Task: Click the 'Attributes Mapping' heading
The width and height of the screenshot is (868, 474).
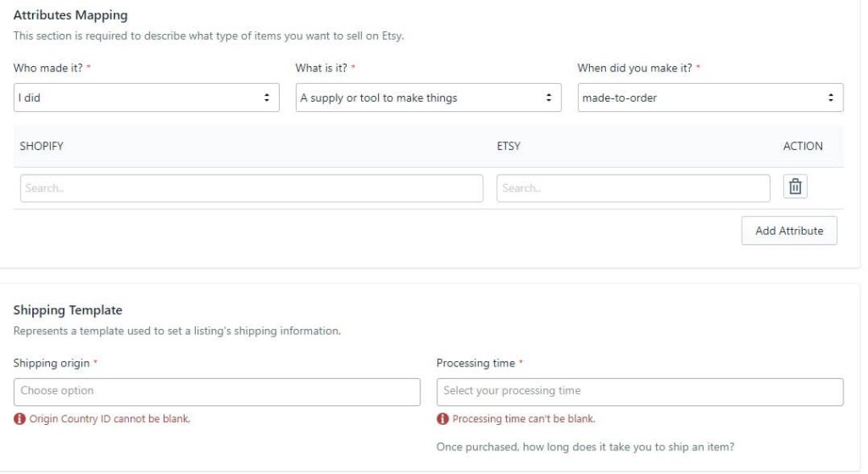Action: point(70,15)
